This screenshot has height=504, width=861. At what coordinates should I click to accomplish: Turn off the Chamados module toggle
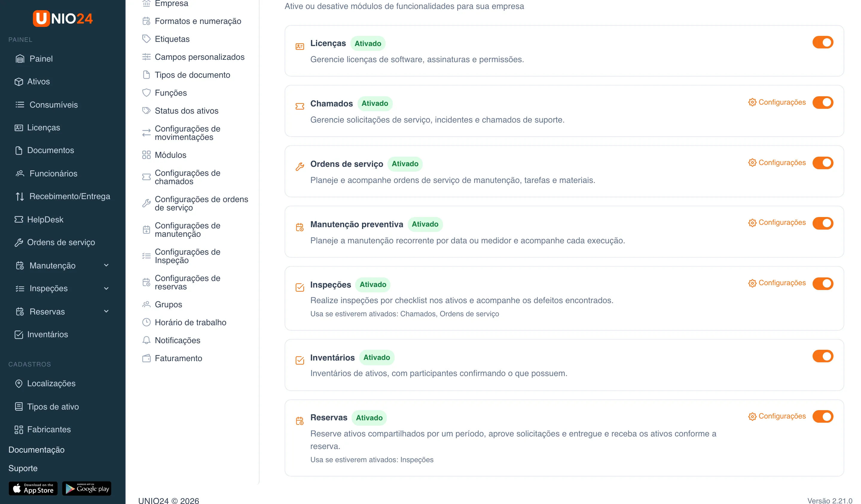click(x=823, y=102)
